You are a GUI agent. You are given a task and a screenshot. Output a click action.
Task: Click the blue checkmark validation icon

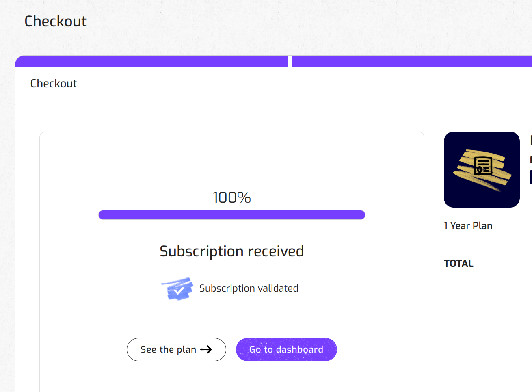click(x=177, y=289)
